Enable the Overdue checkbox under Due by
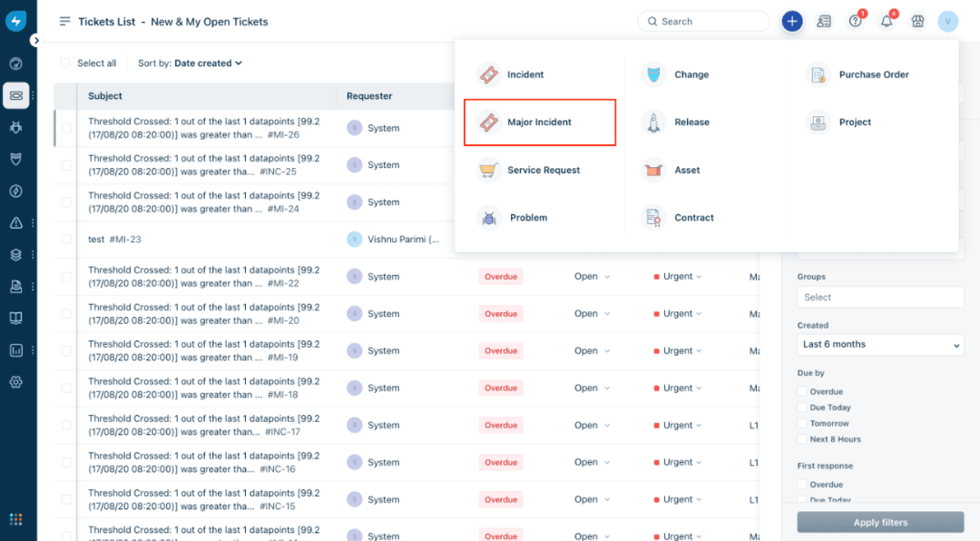Screen dimensions: 980x541 tap(800, 391)
